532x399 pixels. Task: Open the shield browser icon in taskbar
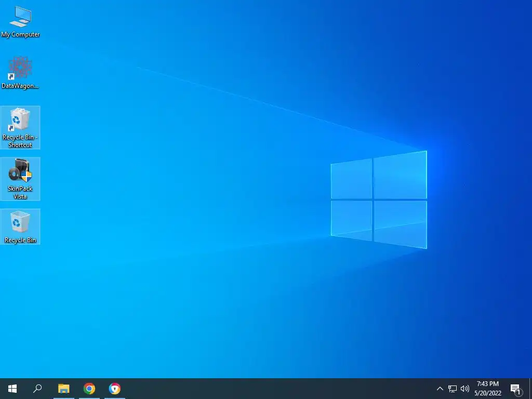click(115, 389)
